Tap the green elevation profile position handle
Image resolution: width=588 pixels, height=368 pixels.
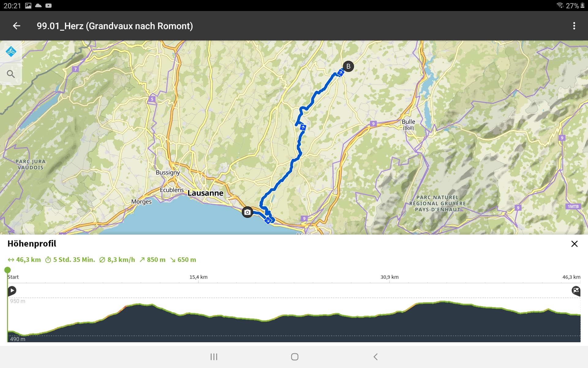coord(7,270)
